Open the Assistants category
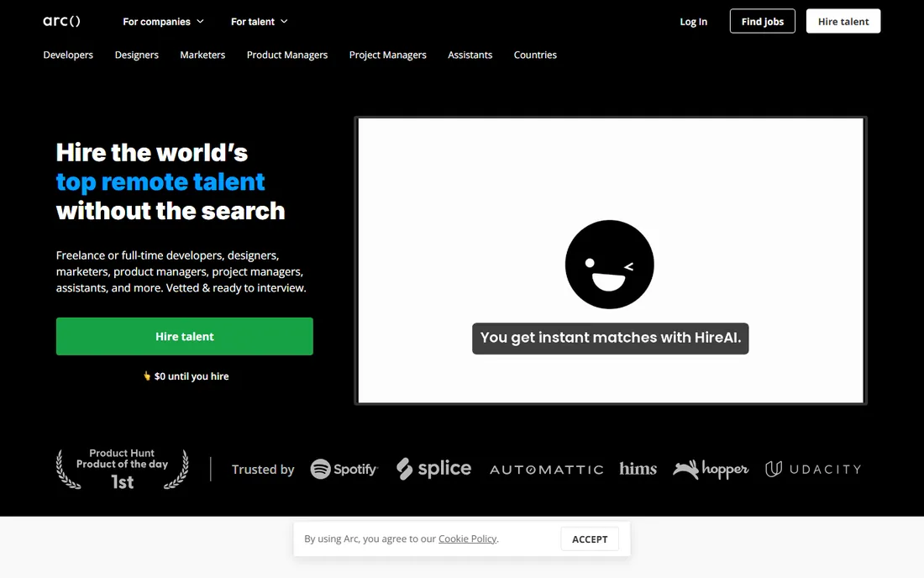This screenshot has height=578, width=924. 470,55
